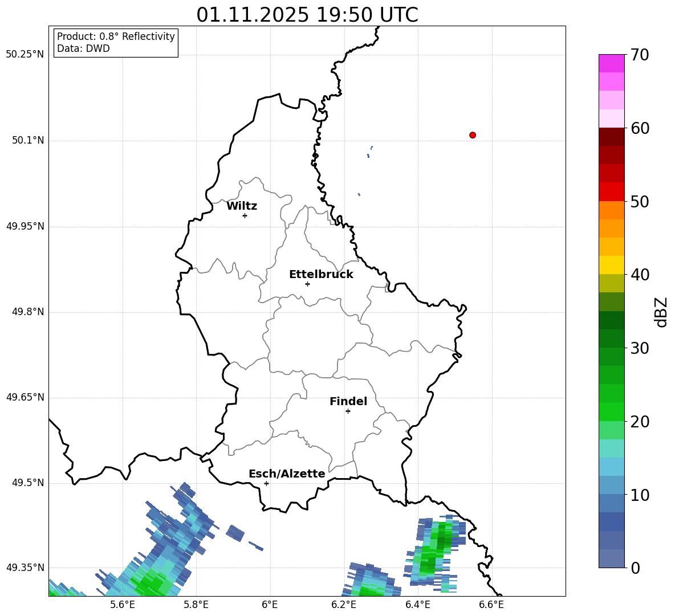
Task: Click the 50.25°N latitude tick label
Action: click(25, 55)
